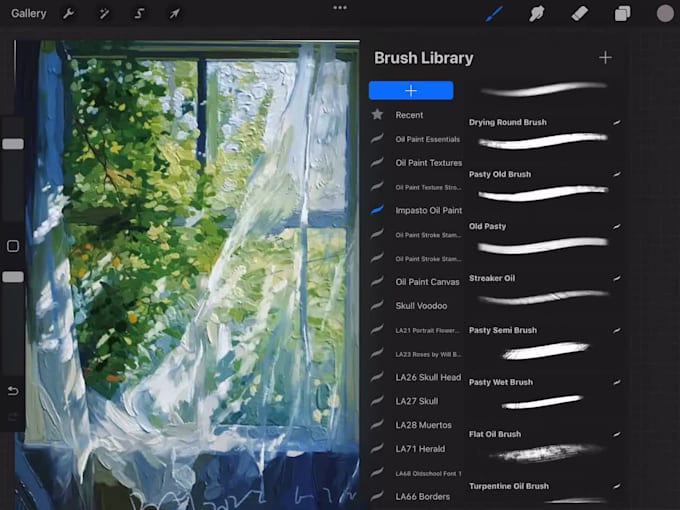The width and height of the screenshot is (680, 510).
Task: Tap the small brush icon beside Streaker Oil
Action: (617, 278)
